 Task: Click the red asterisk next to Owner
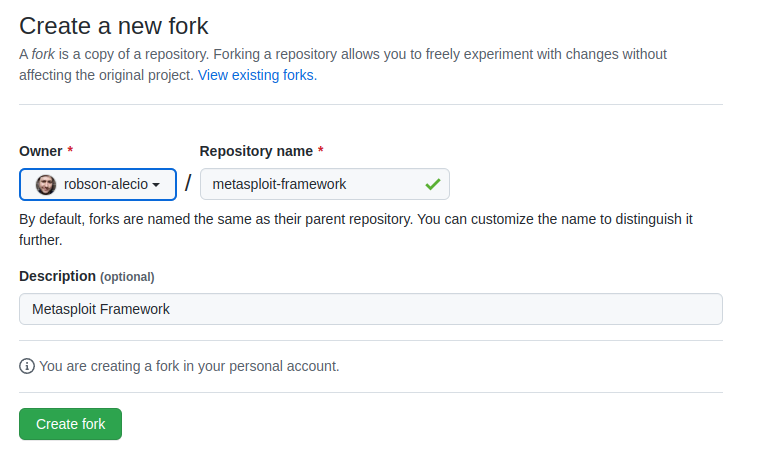[70, 150]
